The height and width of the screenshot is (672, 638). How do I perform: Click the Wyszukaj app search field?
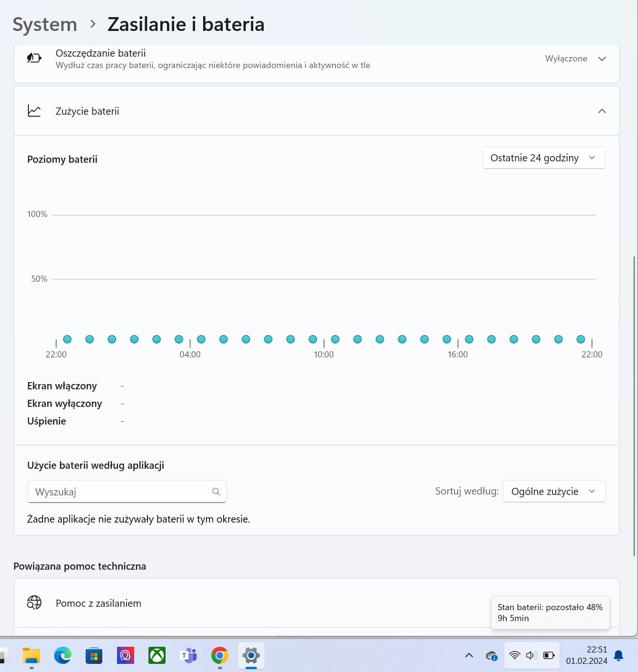pyautogui.click(x=127, y=492)
